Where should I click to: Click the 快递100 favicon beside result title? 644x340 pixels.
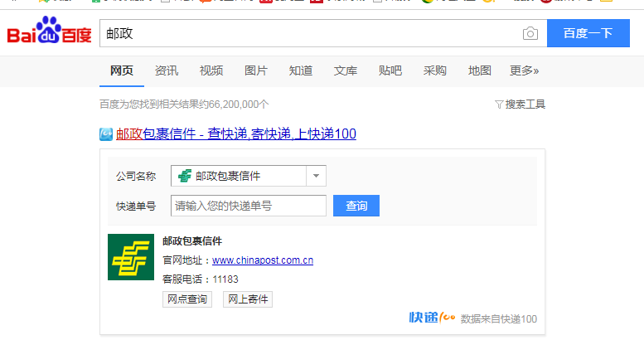(x=106, y=134)
